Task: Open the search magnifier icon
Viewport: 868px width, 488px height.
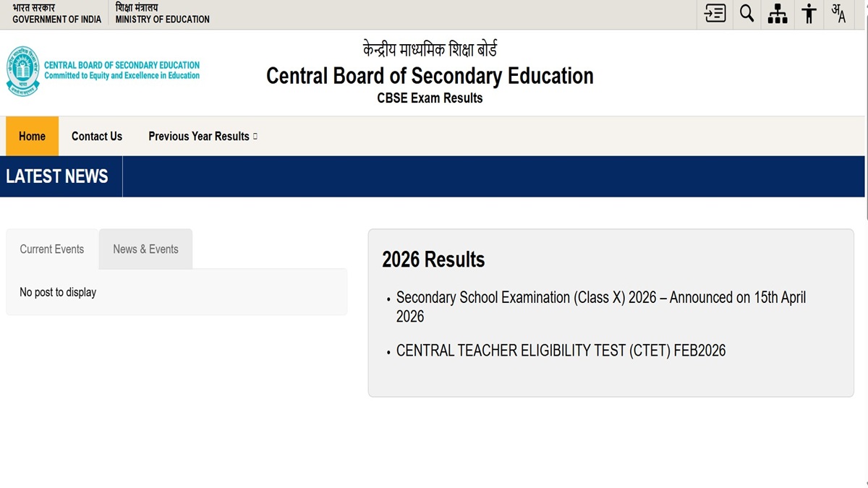Action: coord(746,14)
